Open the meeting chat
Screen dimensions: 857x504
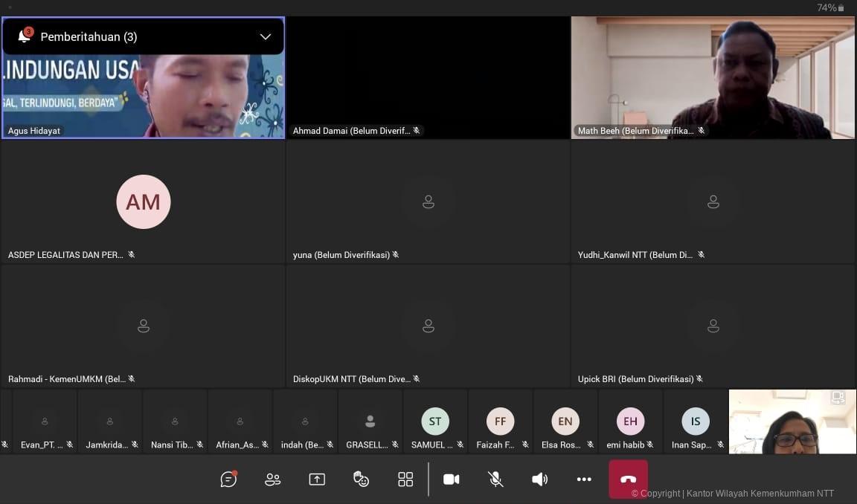point(228,479)
